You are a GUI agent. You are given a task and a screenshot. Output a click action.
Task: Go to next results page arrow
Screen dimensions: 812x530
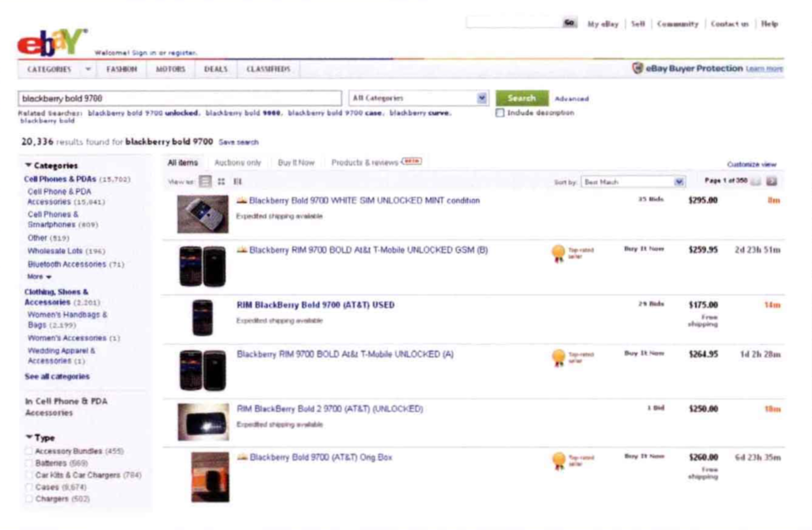point(772,182)
